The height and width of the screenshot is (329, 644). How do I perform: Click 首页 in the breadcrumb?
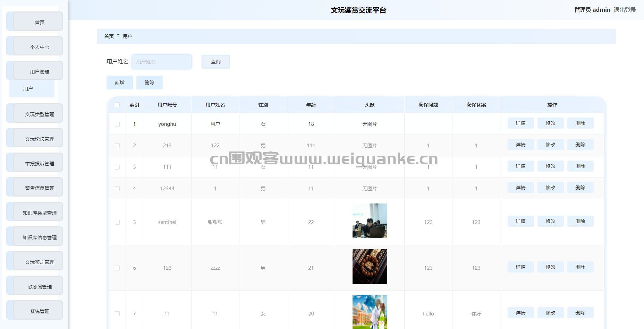(109, 36)
